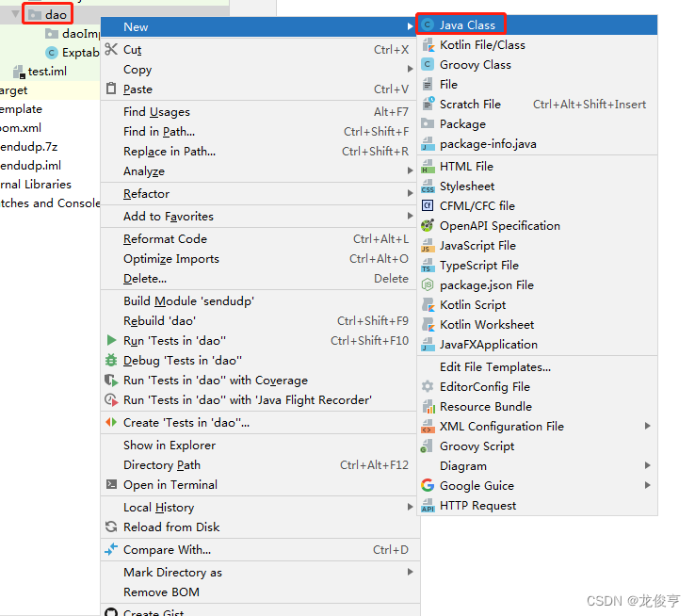Viewport: 695px width, 616px height.
Task: Expand the Local History arrow
Action: pyautogui.click(x=410, y=507)
